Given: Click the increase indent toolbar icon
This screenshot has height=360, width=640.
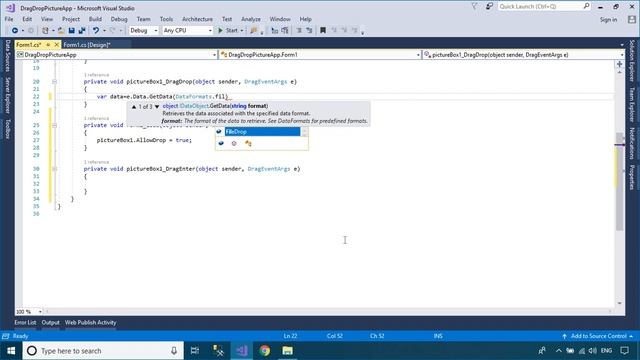Looking at the screenshot, I should pos(285,31).
